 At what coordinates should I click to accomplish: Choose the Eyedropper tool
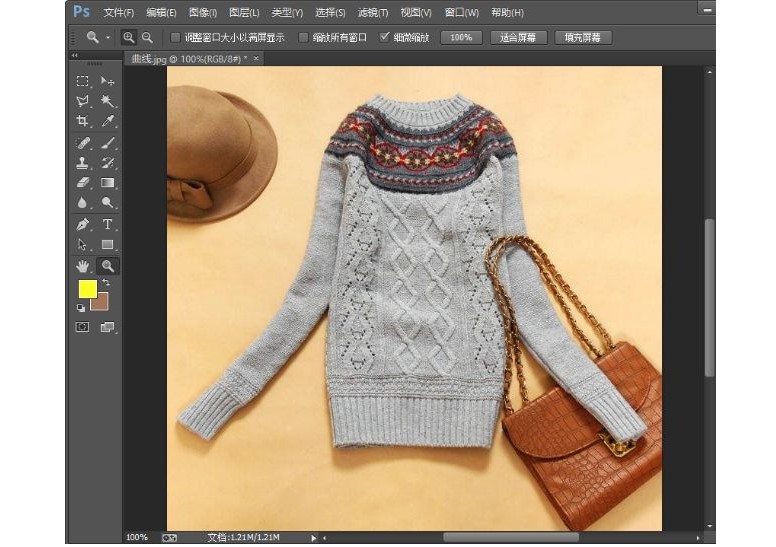pyautogui.click(x=107, y=121)
